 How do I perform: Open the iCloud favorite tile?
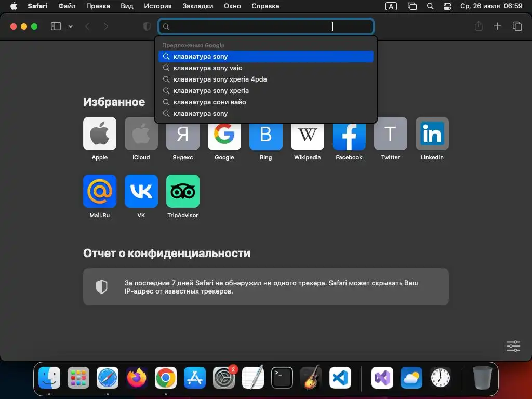141,134
